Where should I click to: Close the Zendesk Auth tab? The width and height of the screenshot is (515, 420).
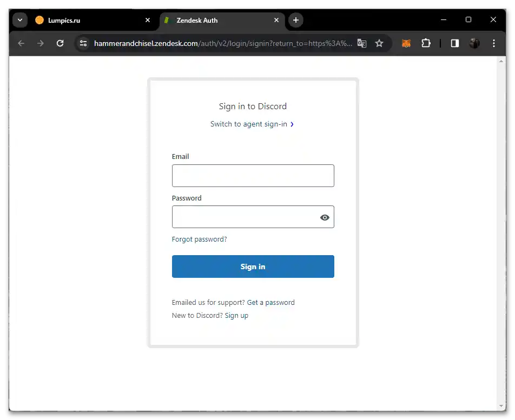pos(276,20)
